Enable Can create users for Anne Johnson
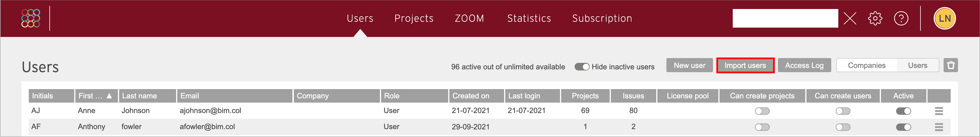 point(843,111)
